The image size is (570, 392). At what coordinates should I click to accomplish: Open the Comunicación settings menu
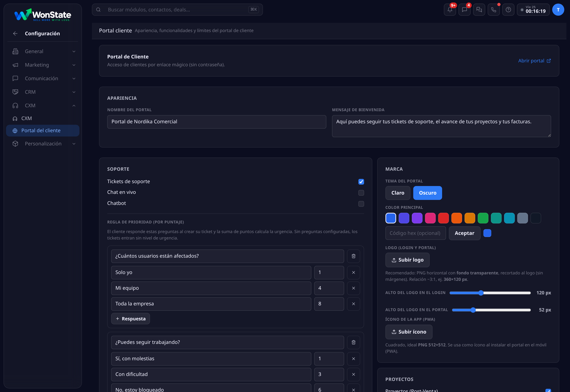point(43,78)
